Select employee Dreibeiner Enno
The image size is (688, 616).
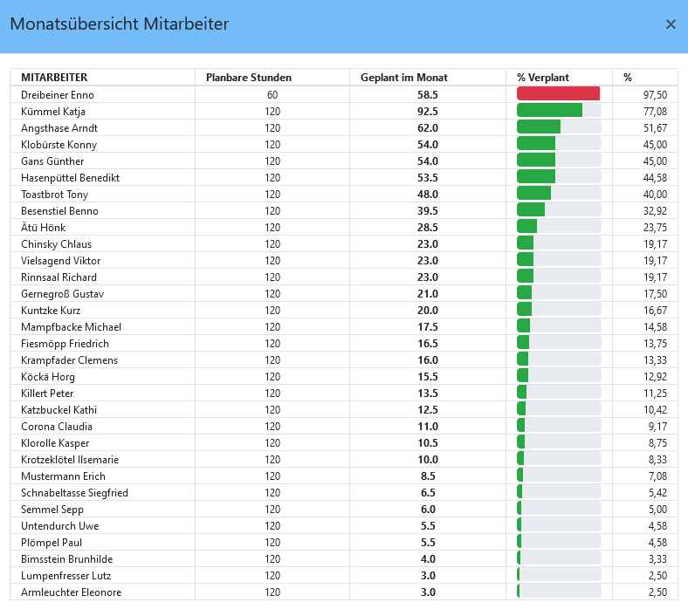[x=58, y=95]
